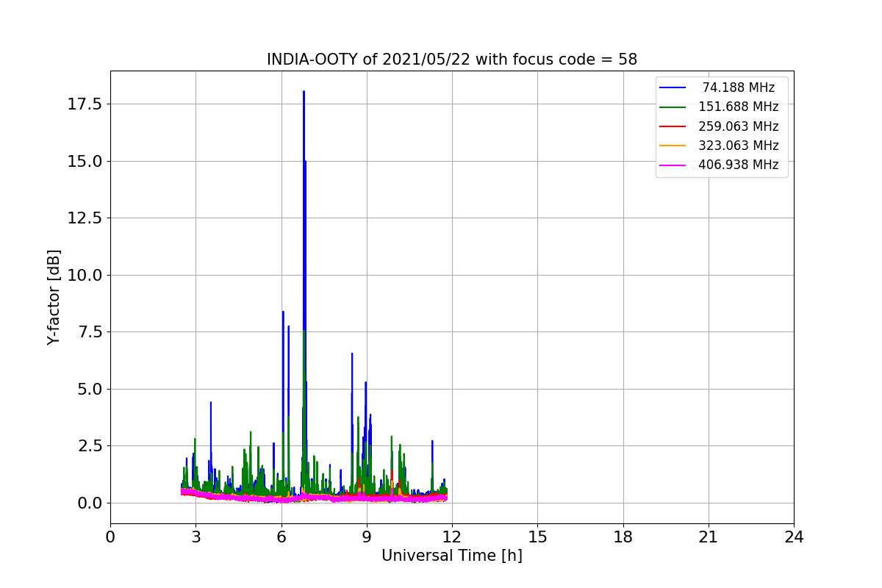The image size is (882, 588).
Task: Click the Universal Time [h] axis label
Action: [x=452, y=556]
